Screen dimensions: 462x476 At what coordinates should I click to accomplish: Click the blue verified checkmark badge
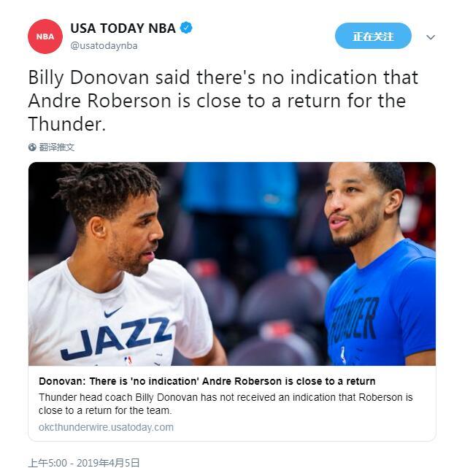186,28
